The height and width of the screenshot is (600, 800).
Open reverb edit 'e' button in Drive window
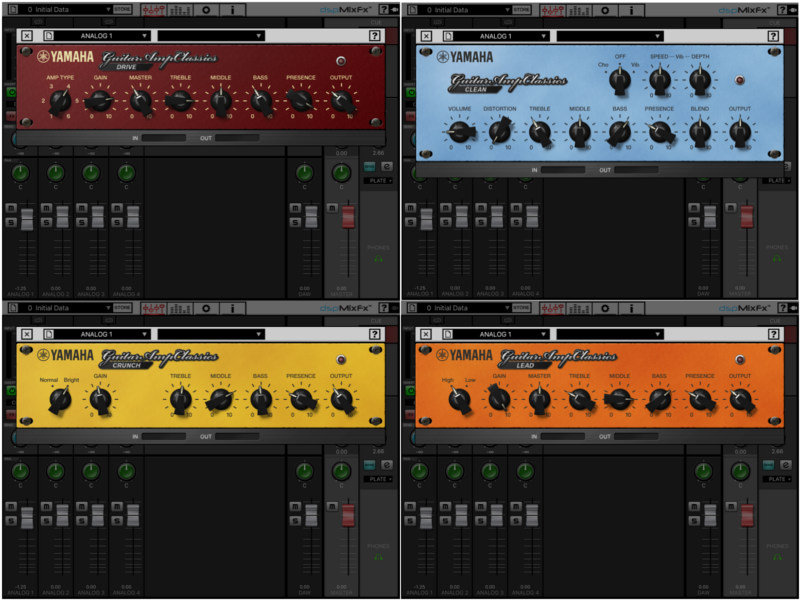[387, 167]
